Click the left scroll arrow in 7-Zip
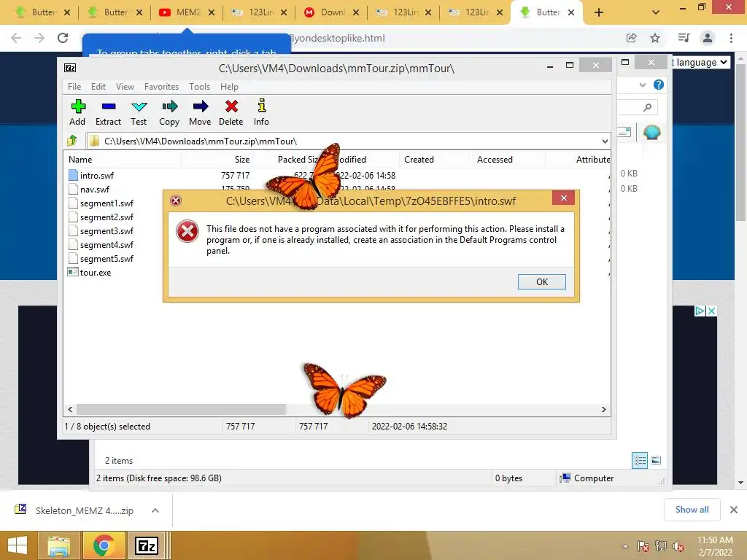The image size is (747, 560). (x=70, y=410)
